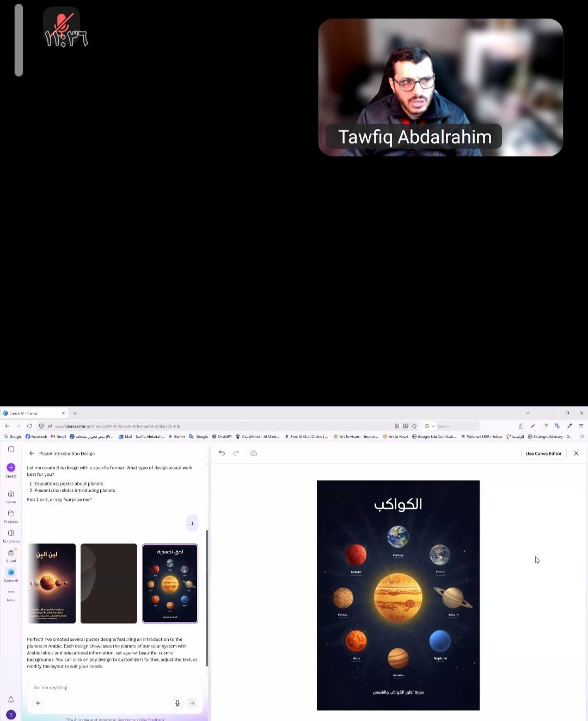
Task: Go back from Planet Introduction Design thread
Action: (32, 453)
